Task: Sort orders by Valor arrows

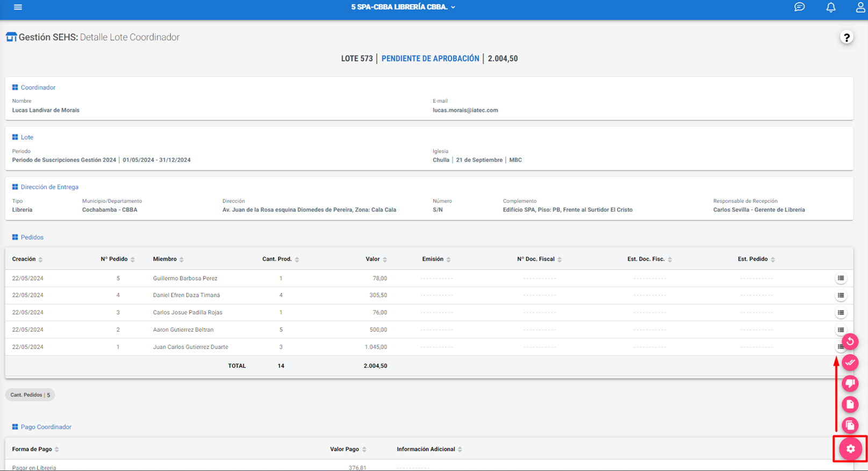Action: 385,260
